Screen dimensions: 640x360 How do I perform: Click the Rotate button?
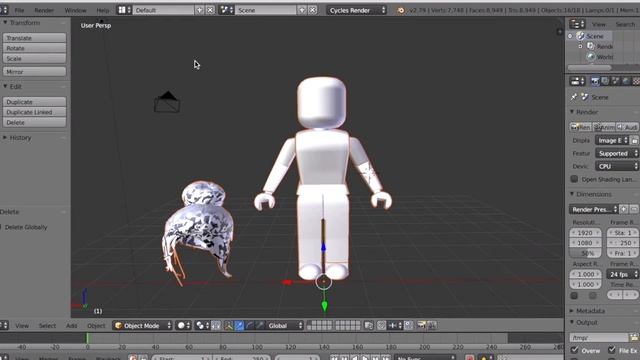[34, 48]
